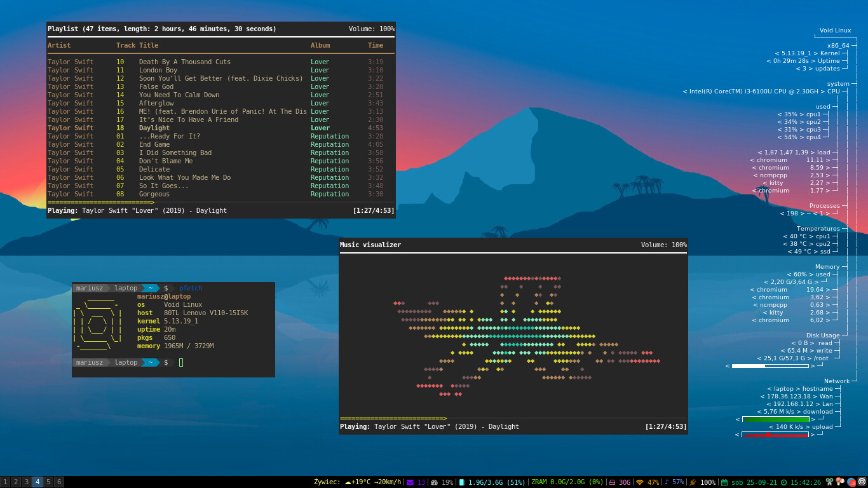Screen dimensions: 868x488
Task: Click the last round tray icon in bar
Action: [862, 482]
